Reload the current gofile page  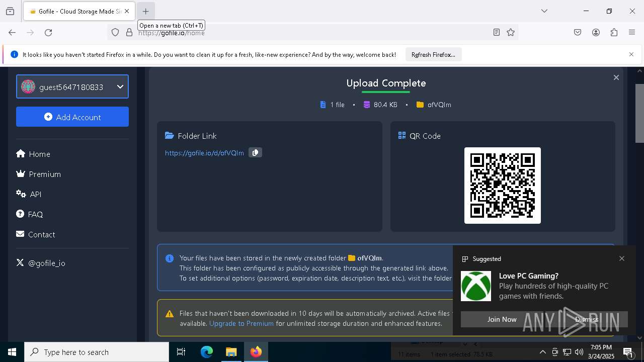pyautogui.click(x=48, y=33)
